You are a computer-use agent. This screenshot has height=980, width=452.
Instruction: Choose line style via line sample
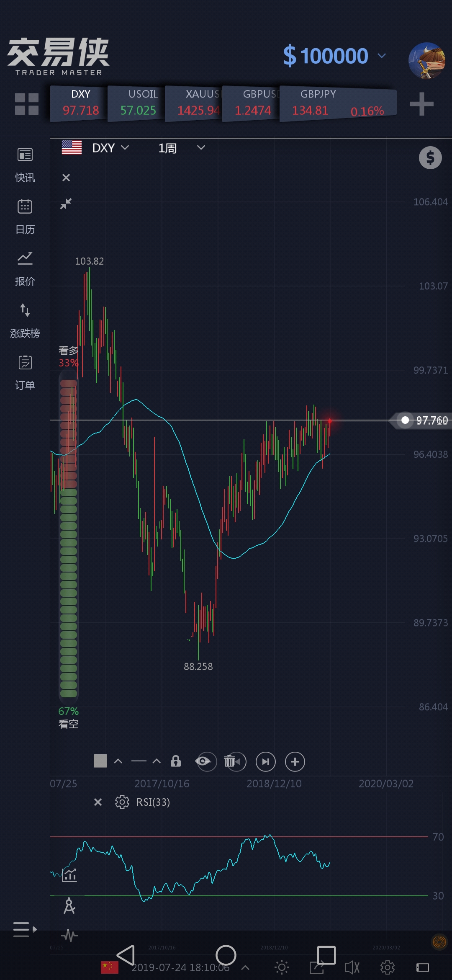point(139,761)
